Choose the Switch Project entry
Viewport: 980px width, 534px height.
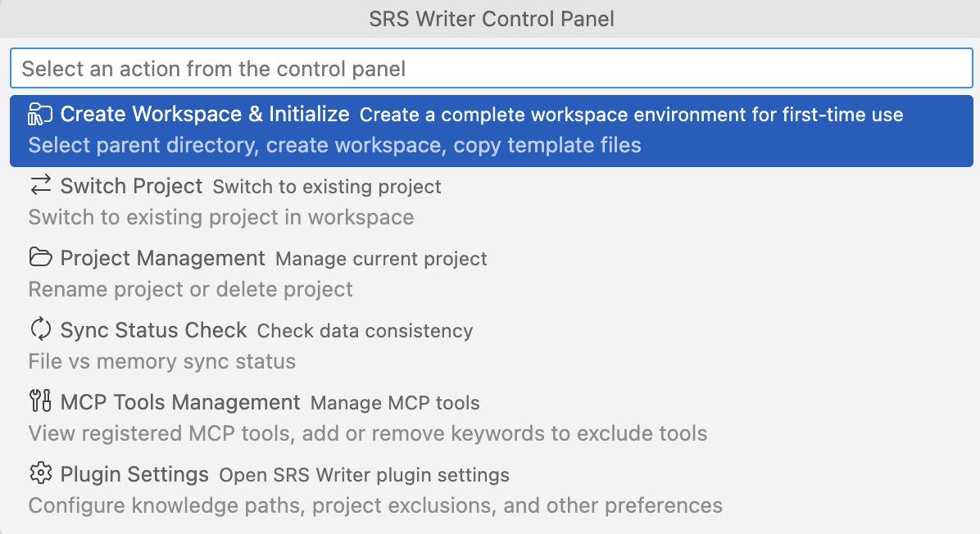(x=492, y=202)
